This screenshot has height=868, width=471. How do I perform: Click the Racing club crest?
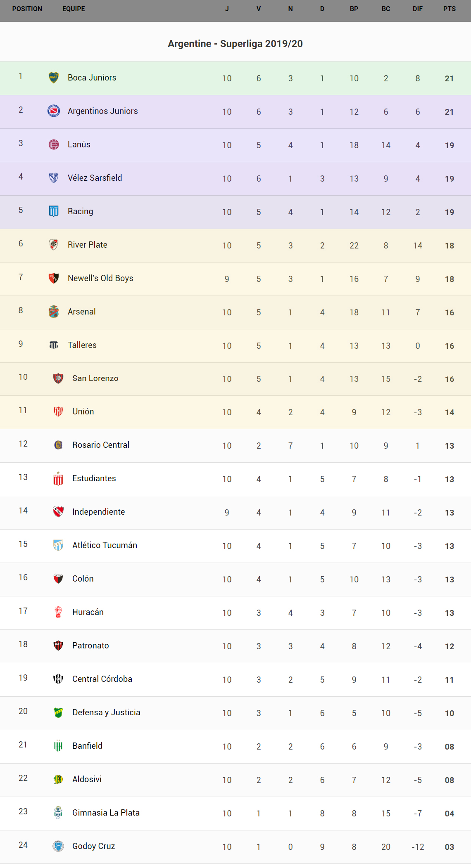coord(54,211)
